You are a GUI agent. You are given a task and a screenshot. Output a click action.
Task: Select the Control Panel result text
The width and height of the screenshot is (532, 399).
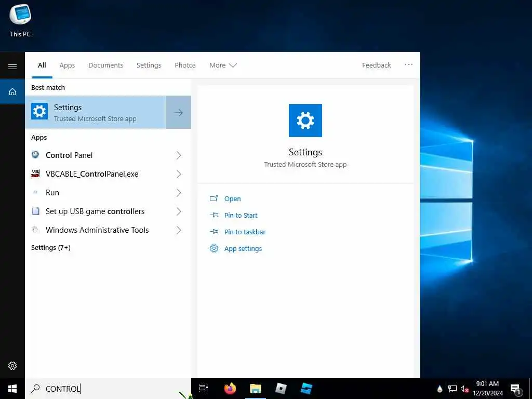tap(69, 155)
